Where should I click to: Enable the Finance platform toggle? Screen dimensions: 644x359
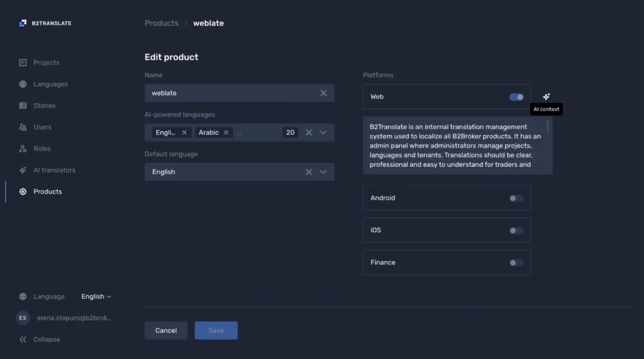point(516,262)
